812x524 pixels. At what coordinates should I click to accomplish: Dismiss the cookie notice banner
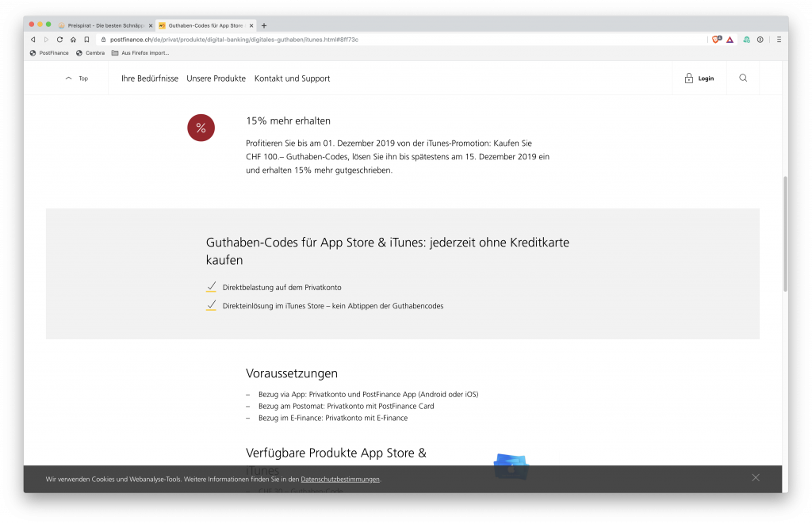click(756, 477)
